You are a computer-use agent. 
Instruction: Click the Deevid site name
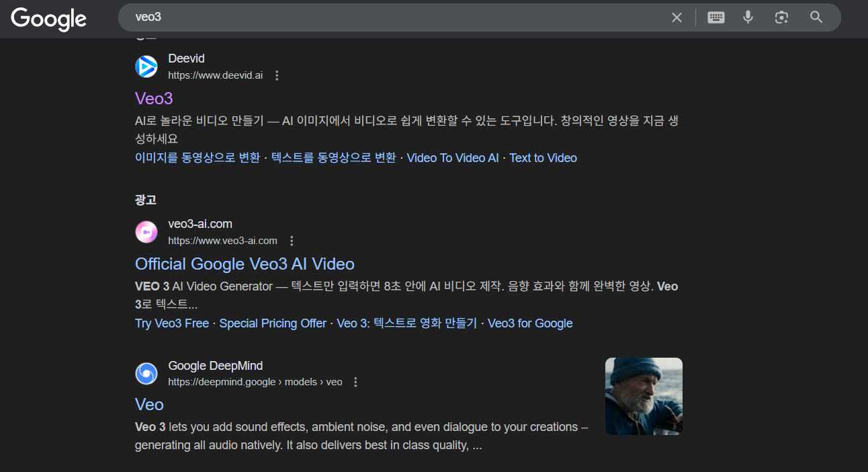[186, 58]
